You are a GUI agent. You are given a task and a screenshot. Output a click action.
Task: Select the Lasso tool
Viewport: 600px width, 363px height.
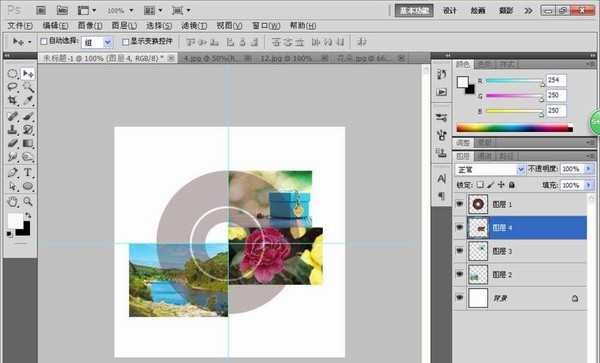coord(13,87)
